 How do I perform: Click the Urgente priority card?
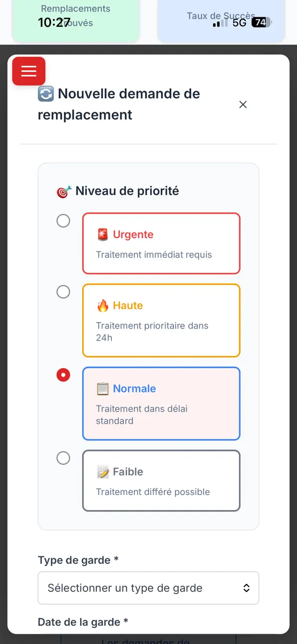pyautogui.click(x=161, y=243)
